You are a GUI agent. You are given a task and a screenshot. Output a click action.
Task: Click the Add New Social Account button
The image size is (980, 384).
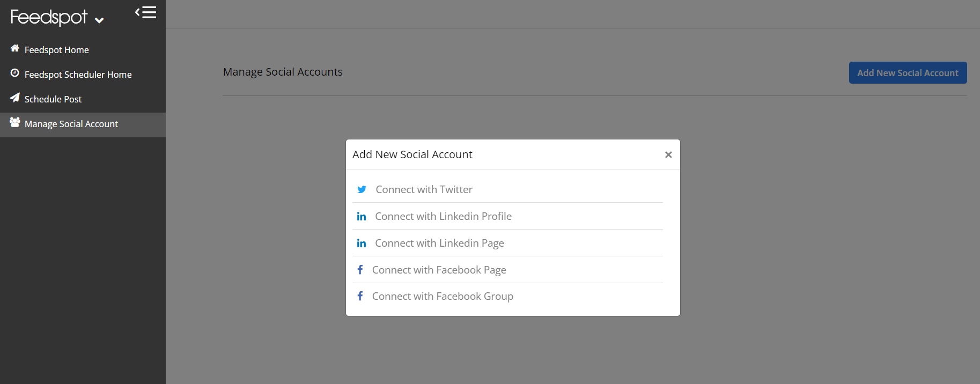[x=908, y=73]
